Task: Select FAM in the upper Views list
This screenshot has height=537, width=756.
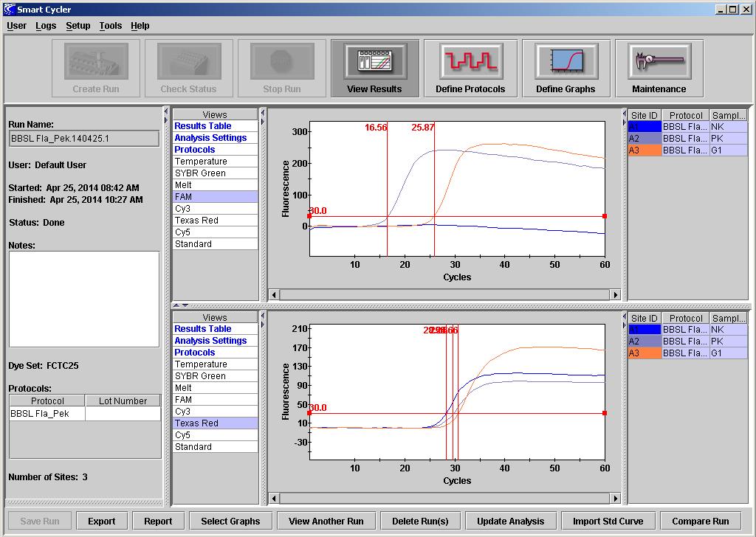Action: click(x=215, y=197)
